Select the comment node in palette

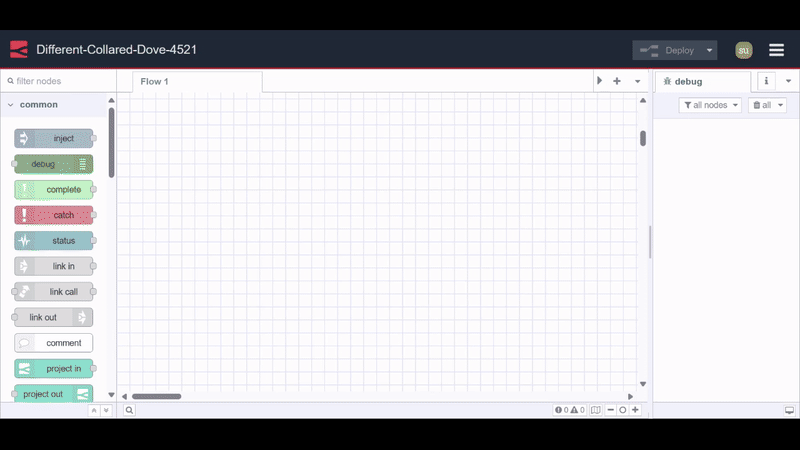point(54,343)
